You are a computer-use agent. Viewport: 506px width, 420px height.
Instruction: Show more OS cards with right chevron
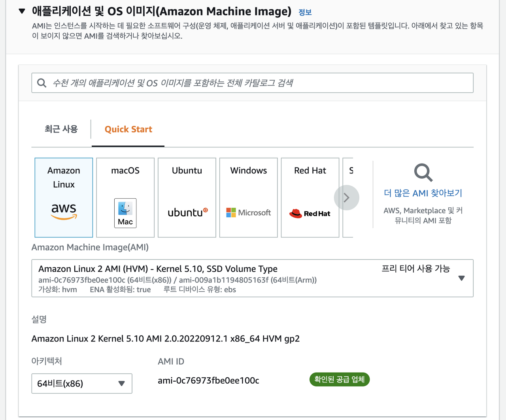[347, 198]
